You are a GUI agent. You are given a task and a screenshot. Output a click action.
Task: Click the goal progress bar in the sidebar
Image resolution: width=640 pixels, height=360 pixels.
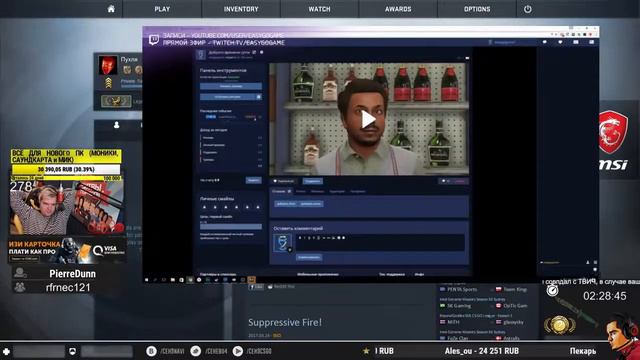click(x=231, y=227)
